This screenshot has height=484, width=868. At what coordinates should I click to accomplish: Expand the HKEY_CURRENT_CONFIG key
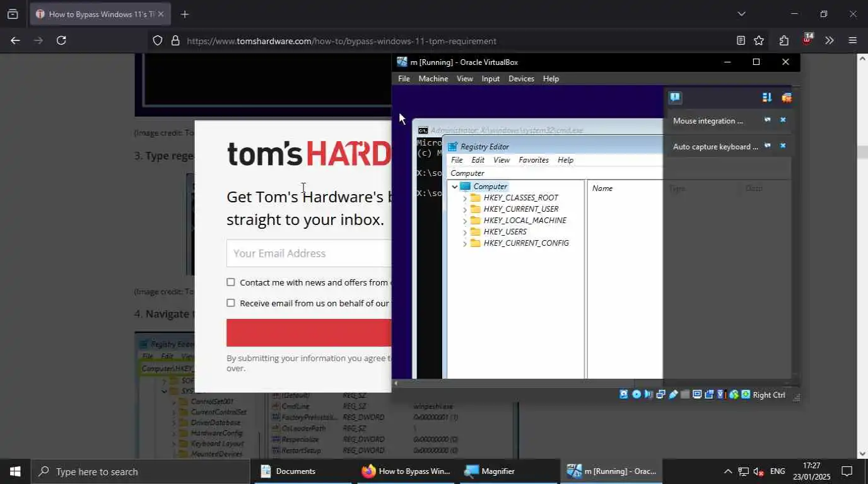tap(465, 243)
